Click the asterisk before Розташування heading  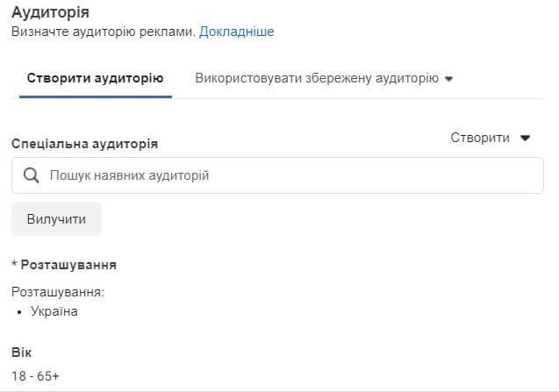pos(14,264)
